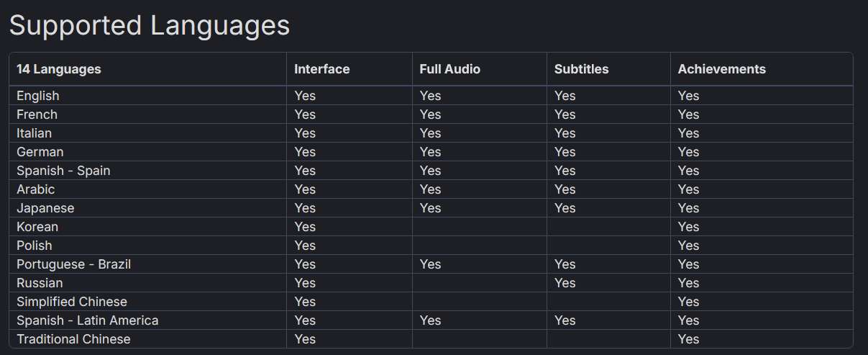This screenshot has height=355, width=868.
Task: Select the Spanish - Spain row label
Action: 63,171
